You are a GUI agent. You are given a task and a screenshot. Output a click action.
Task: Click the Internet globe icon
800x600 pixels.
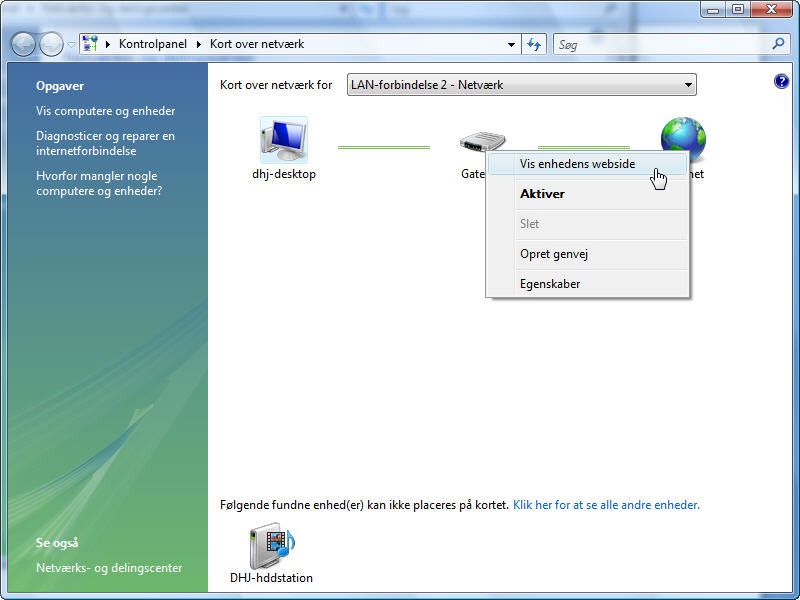pos(683,137)
